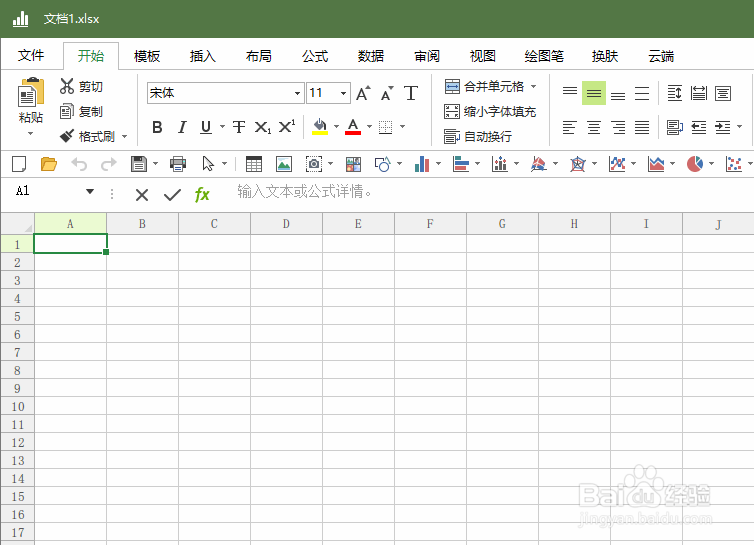Justify text alignment
The height and width of the screenshot is (545, 754).
[x=642, y=127]
